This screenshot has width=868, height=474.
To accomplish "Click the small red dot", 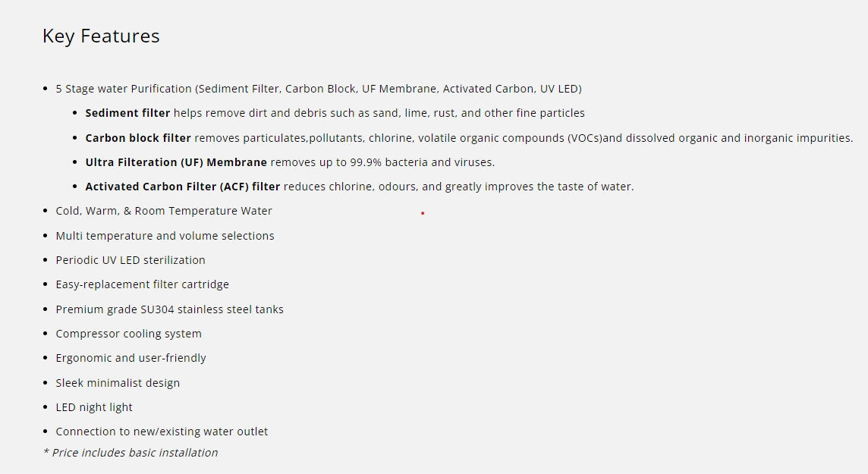I will click(423, 213).
